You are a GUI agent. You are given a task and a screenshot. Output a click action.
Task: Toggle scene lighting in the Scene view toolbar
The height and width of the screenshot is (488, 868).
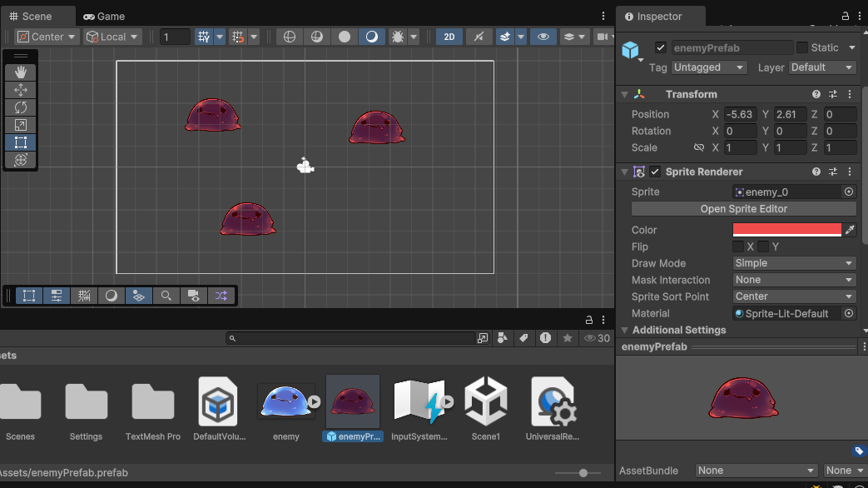(x=372, y=37)
